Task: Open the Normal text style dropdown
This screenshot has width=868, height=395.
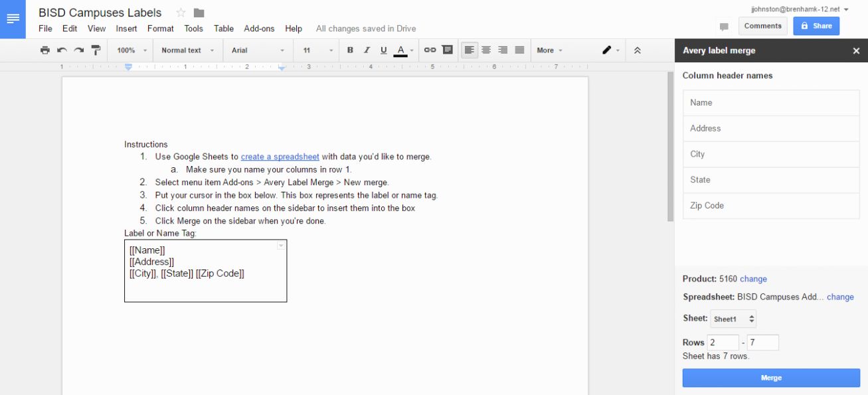Action: click(x=188, y=50)
